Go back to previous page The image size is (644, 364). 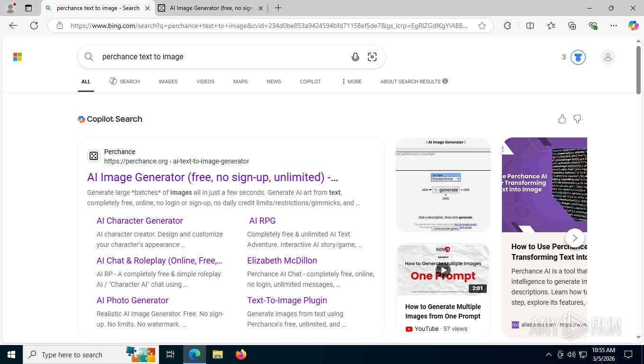click(x=13, y=26)
